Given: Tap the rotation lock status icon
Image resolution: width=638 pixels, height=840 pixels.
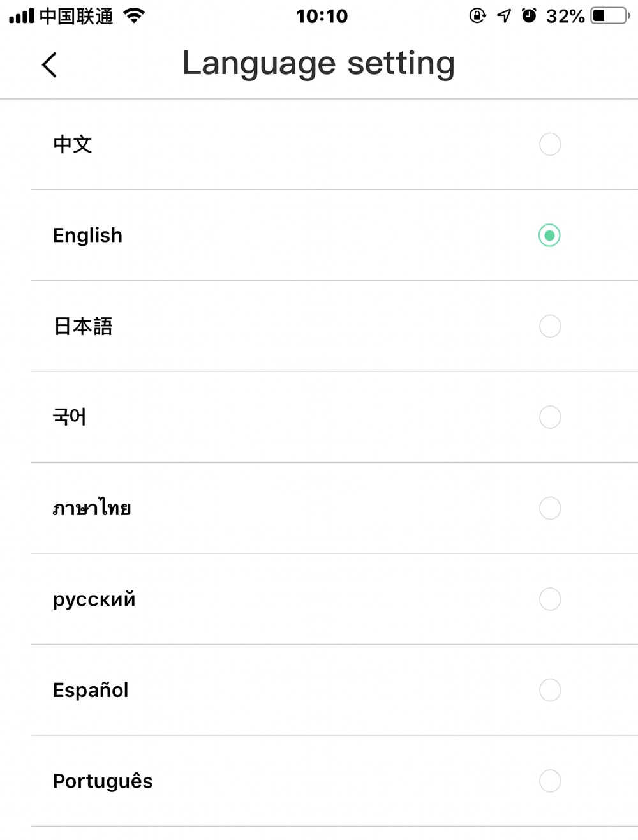Looking at the screenshot, I should click(477, 15).
